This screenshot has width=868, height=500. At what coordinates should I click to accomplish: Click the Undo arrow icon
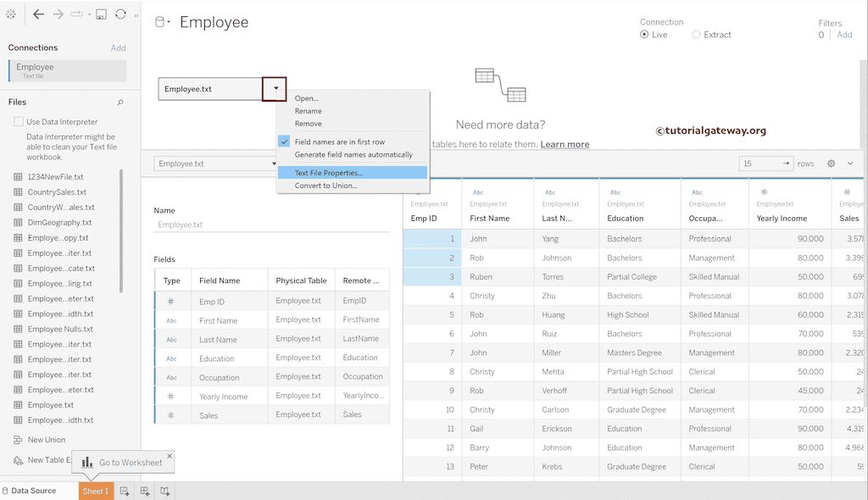point(39,14)
